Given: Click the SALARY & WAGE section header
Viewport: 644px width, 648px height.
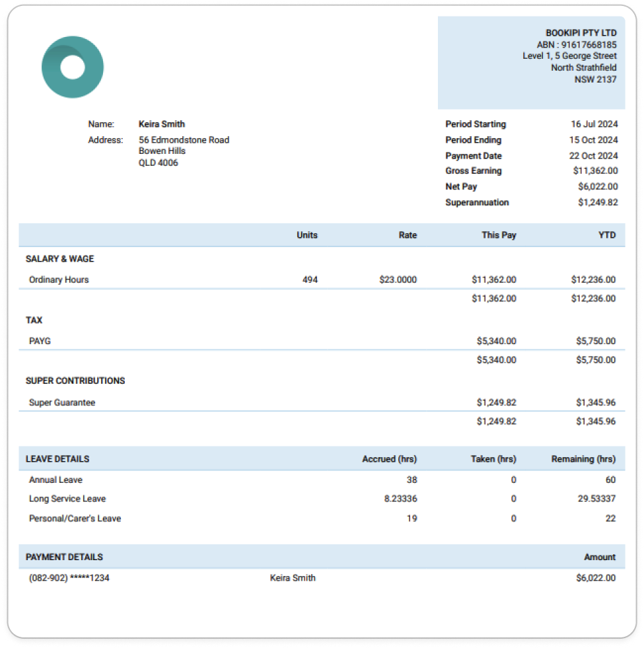Looking at the screenshot, I should coord(59,259).
